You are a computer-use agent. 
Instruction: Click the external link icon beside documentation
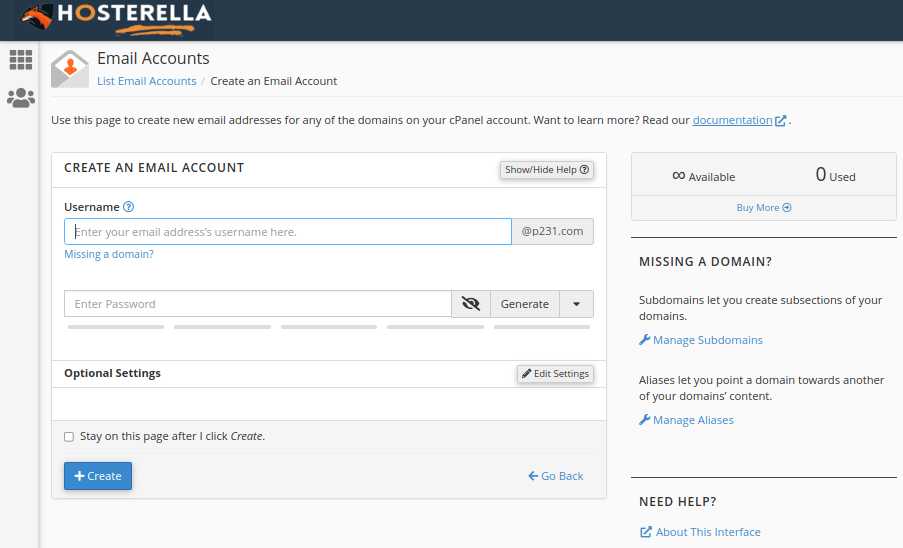[x=781, y=121]
